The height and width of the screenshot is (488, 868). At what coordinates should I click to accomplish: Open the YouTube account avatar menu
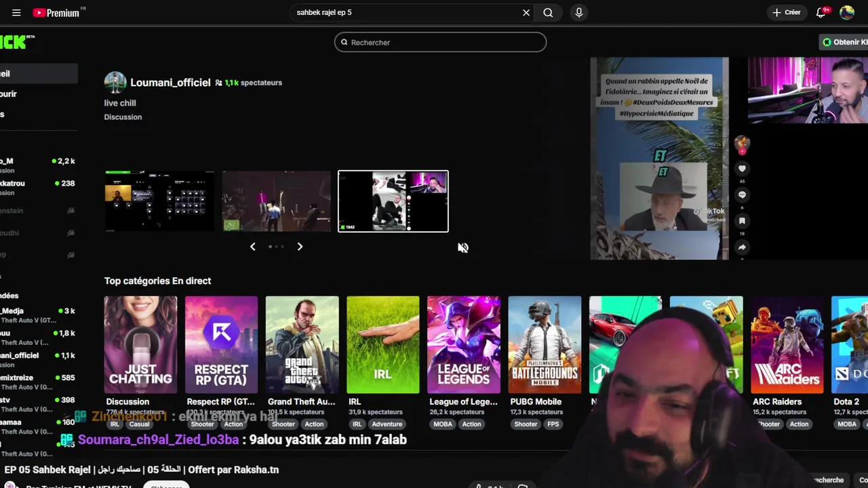[847, 12]
